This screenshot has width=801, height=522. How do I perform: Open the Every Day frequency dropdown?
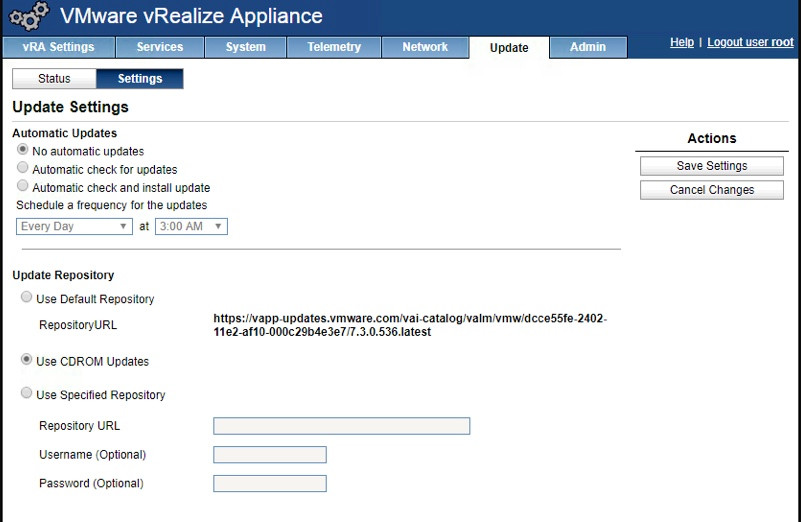[x=74, y=226]
